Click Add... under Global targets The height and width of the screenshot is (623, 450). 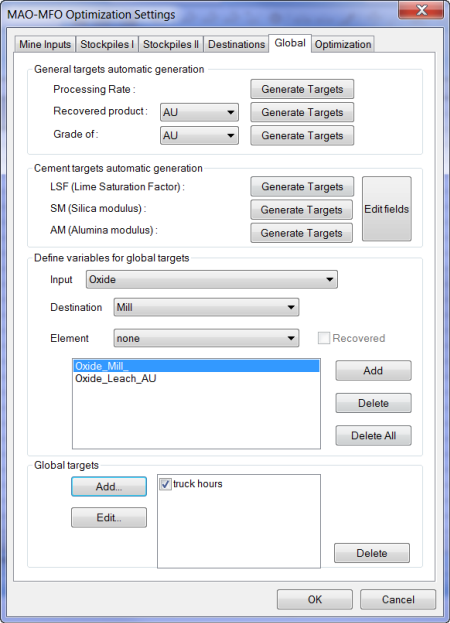click(109, 486)
